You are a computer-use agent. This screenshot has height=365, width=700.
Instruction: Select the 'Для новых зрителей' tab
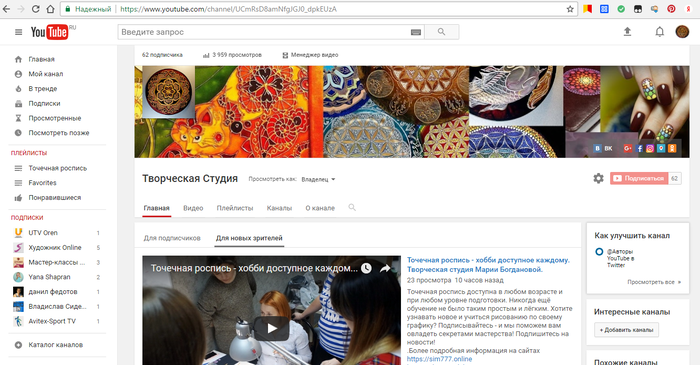point(249,238)
